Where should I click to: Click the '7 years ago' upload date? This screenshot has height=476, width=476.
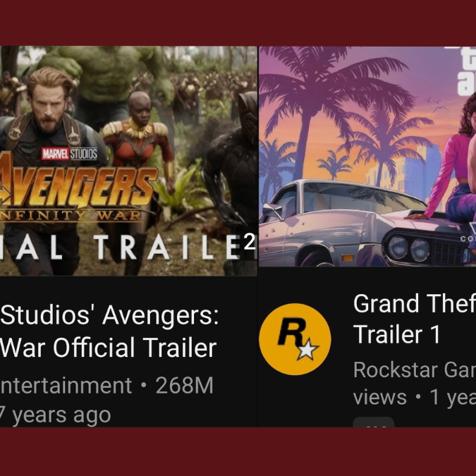pyautogui.click(x=55, y=415)
